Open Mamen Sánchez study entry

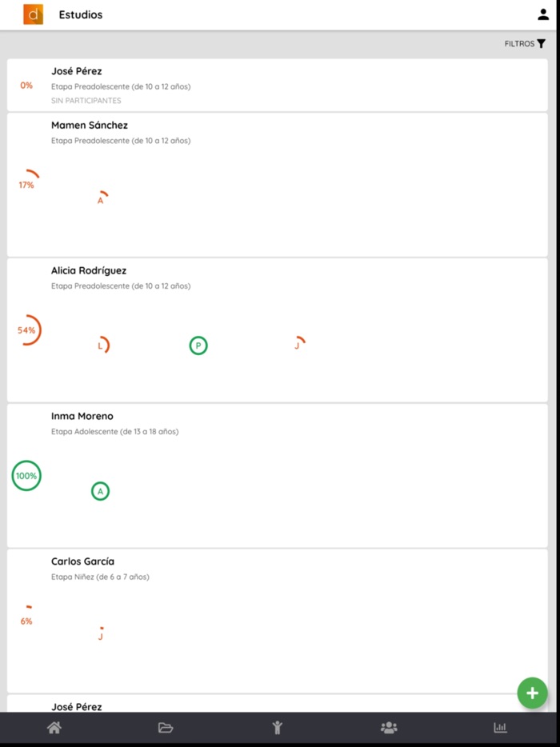point(90,126)
